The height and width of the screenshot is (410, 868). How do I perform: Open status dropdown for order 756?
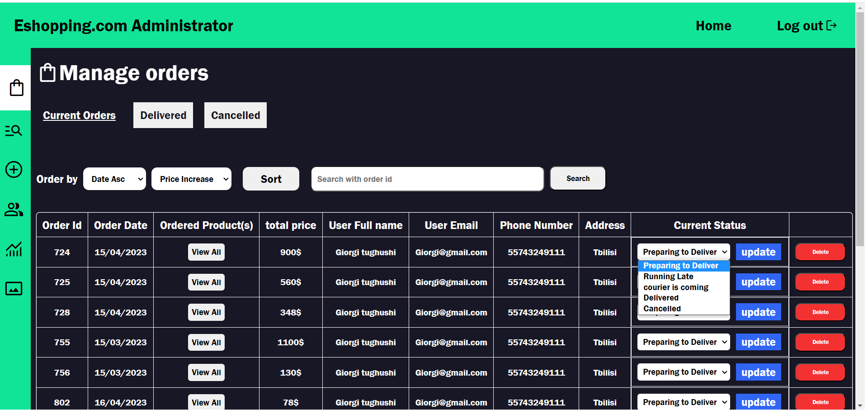tap(683, 372)
